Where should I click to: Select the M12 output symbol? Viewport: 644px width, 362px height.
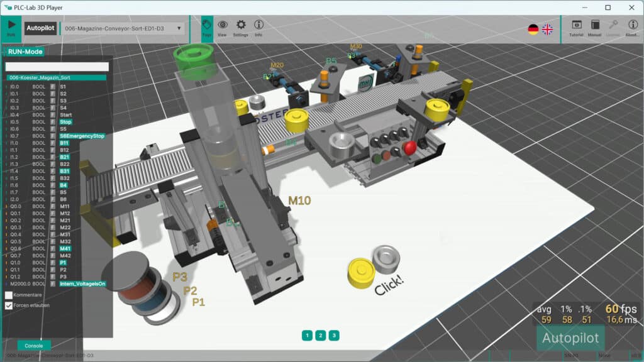[x=65, y=214]
